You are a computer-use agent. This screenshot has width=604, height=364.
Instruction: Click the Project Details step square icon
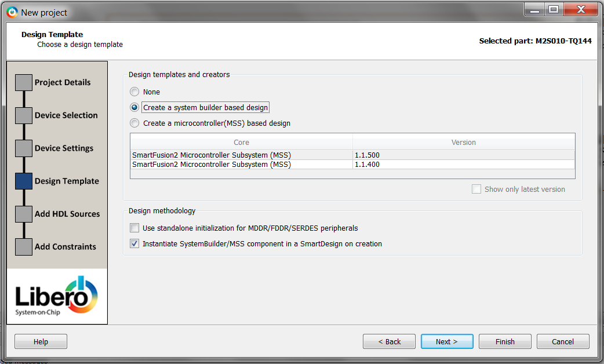click(x=23, y=82)
